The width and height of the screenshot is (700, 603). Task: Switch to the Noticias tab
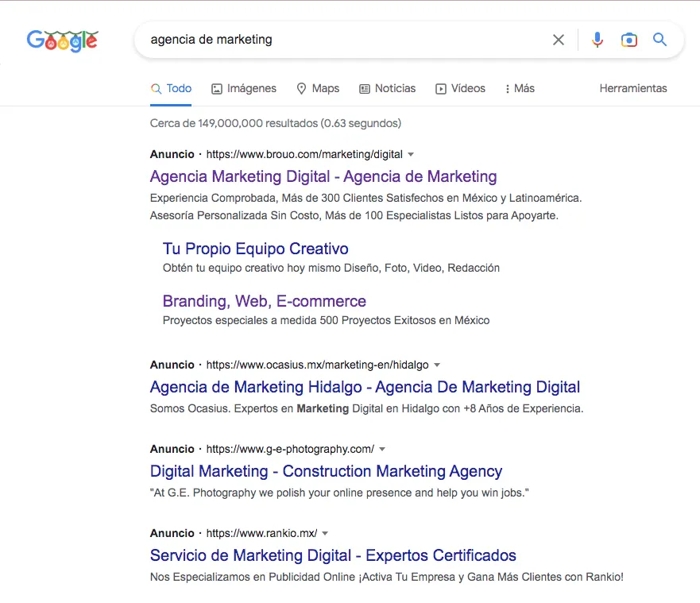click(388, 88)
